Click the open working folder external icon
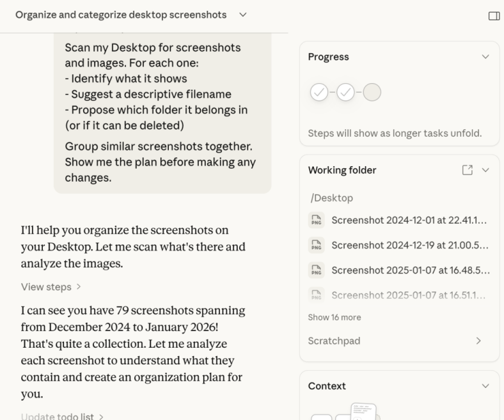Image resolution: width=504 pixels, height=420 pixels. point(468,170)
